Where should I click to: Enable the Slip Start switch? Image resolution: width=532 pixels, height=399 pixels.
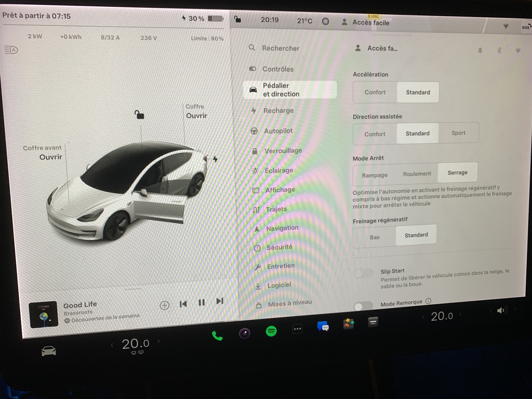pos(363,274)
